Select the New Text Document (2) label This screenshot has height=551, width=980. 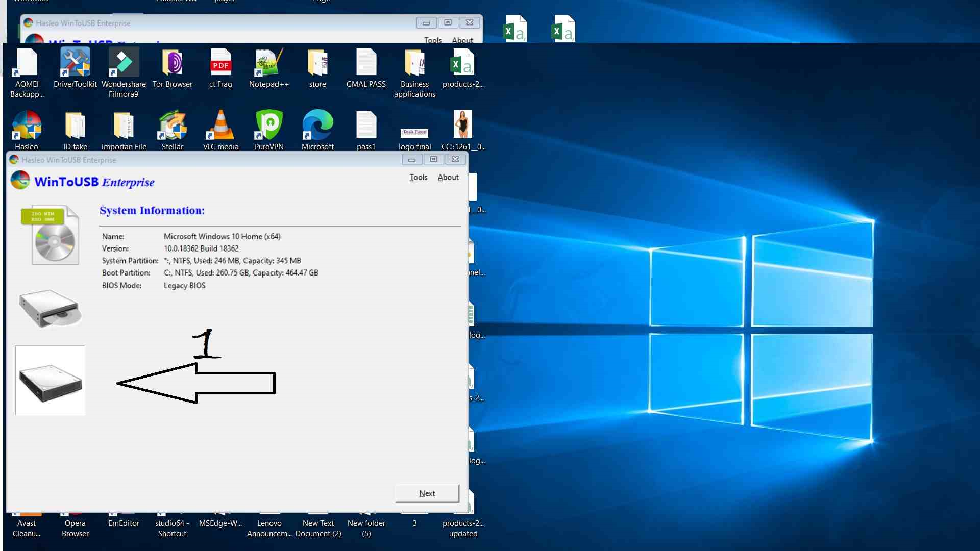318,529
